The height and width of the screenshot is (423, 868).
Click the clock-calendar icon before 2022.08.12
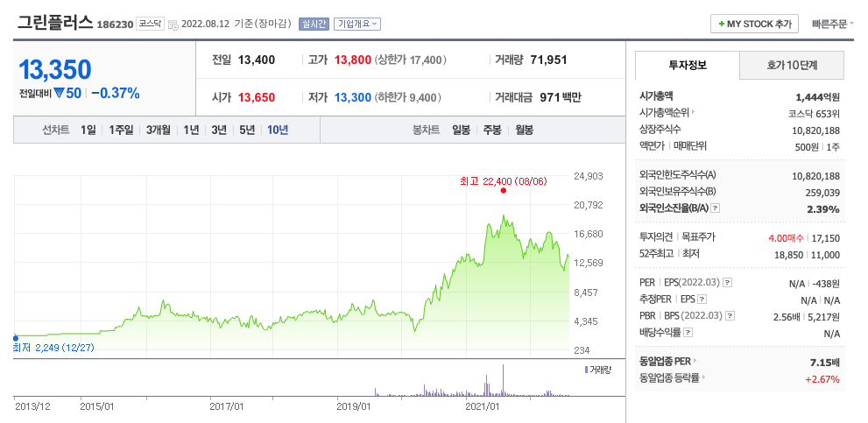pyautogui.click(x=173, y=25)
